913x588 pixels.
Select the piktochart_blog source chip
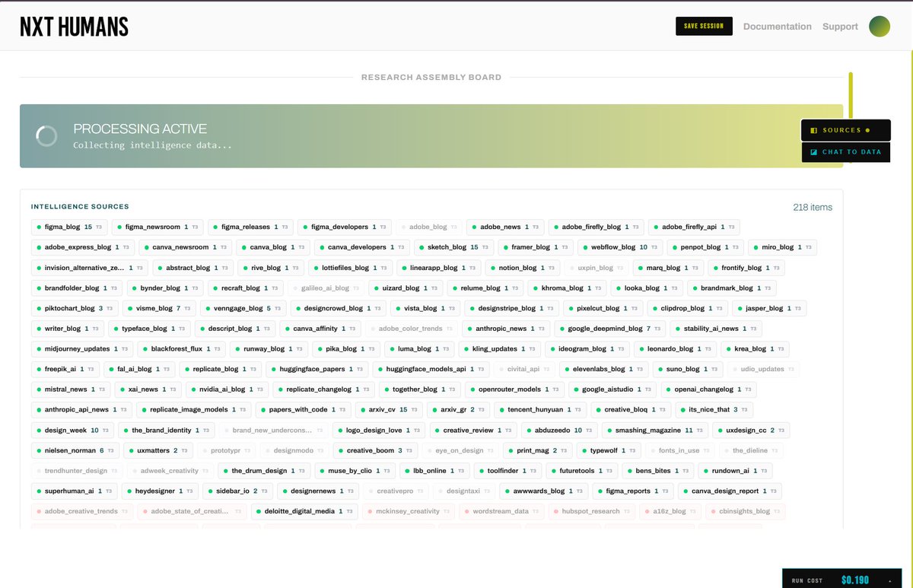pyautogui.click(x=75, y=308)
